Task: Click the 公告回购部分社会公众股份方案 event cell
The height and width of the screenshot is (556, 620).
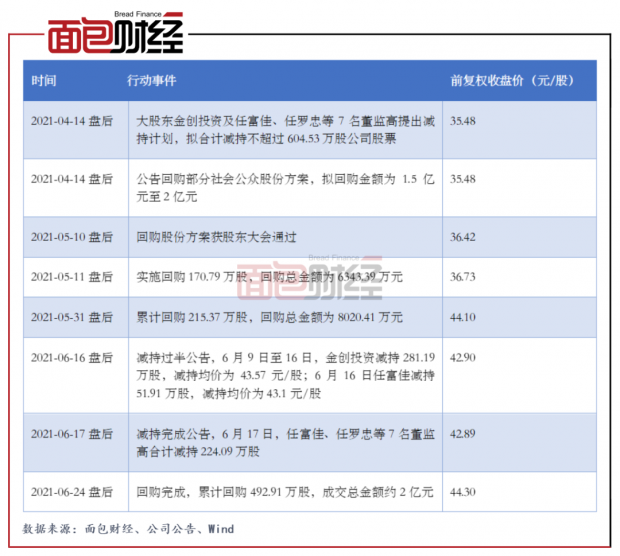Action: 285,188
